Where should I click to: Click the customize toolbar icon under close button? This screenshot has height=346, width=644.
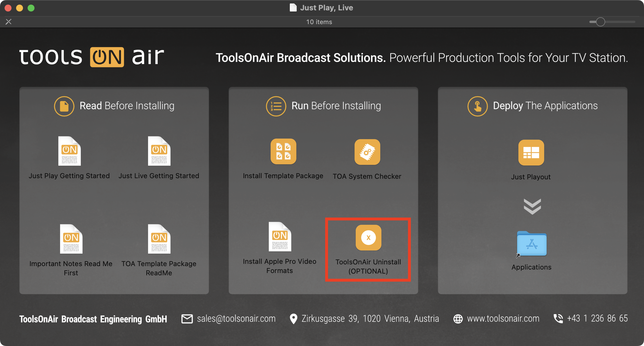(9, 22)
